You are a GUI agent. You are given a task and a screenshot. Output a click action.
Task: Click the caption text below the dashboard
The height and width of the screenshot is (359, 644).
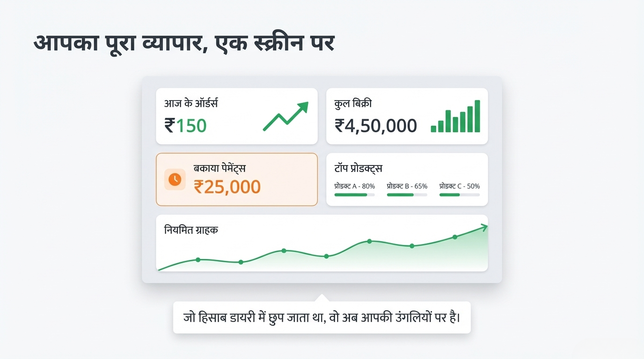pyautogui.click(x=322, y=317)
